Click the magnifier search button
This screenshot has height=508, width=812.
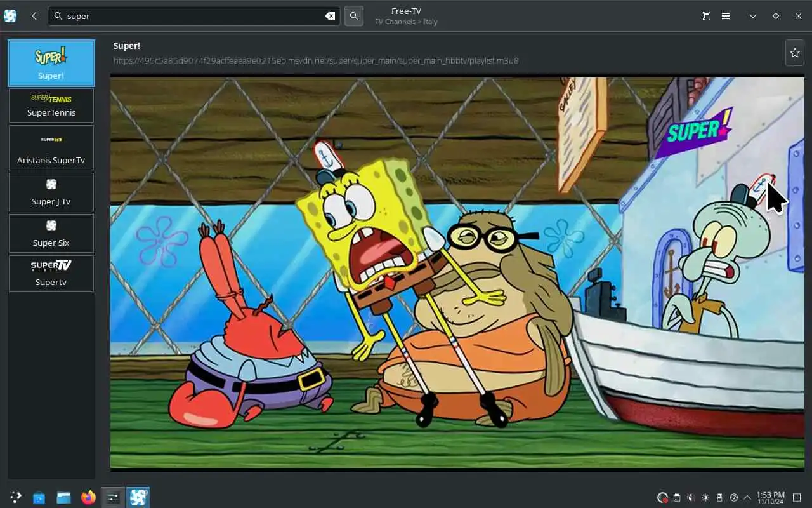pyautogui.click(x=354, y=16)
